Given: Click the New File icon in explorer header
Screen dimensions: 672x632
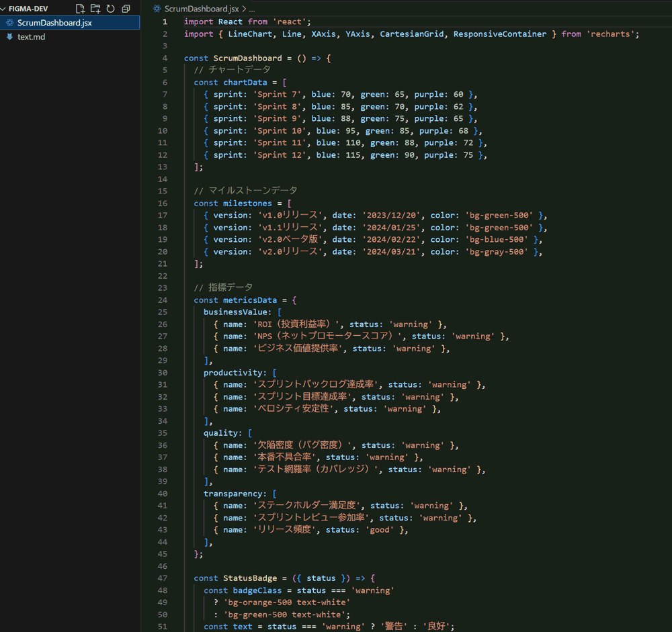Looking at the screenshot, I should 81,9.
